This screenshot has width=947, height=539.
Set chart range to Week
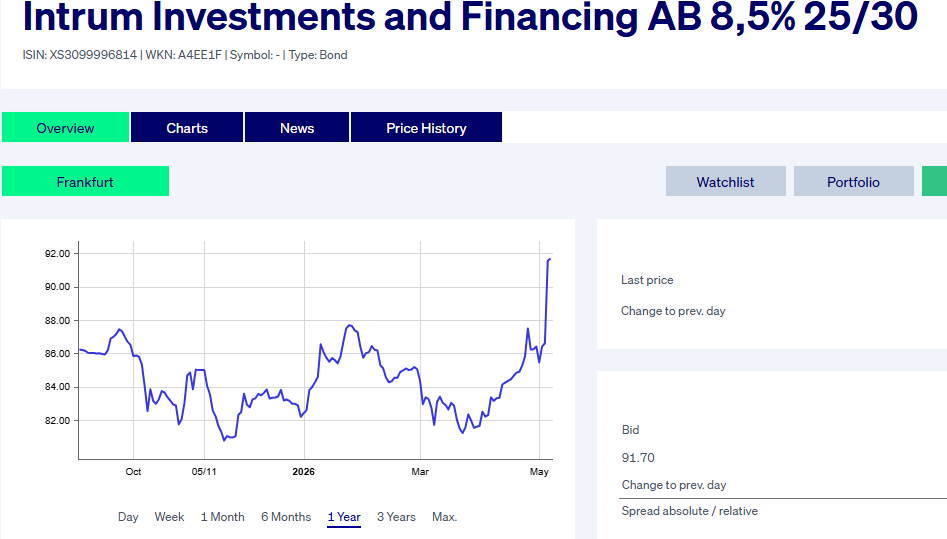click(x=169, y=517)
